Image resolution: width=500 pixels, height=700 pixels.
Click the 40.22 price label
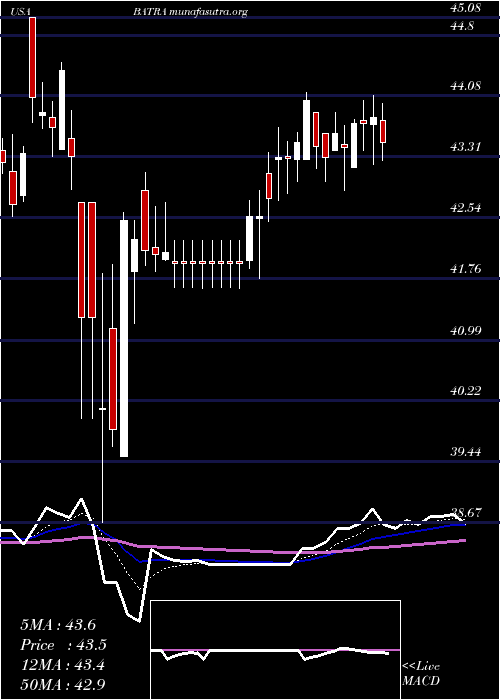tap(467, 391)
